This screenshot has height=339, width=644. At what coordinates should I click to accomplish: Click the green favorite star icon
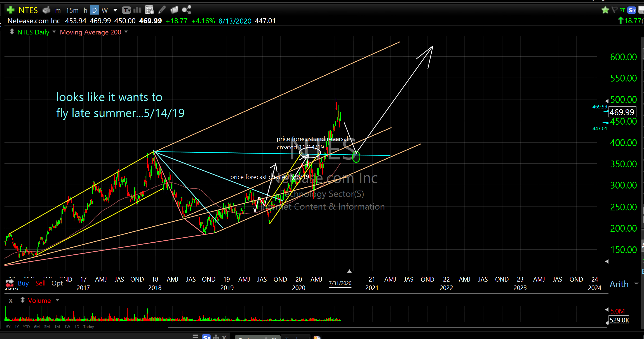[x=605, y=10]
